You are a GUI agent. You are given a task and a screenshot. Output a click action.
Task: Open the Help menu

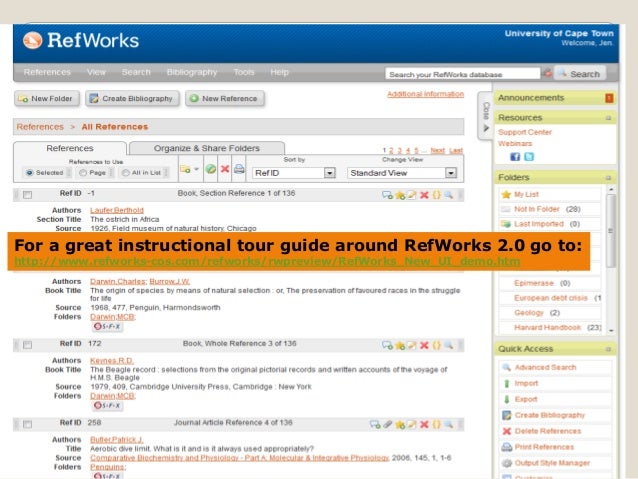[279, 72]
